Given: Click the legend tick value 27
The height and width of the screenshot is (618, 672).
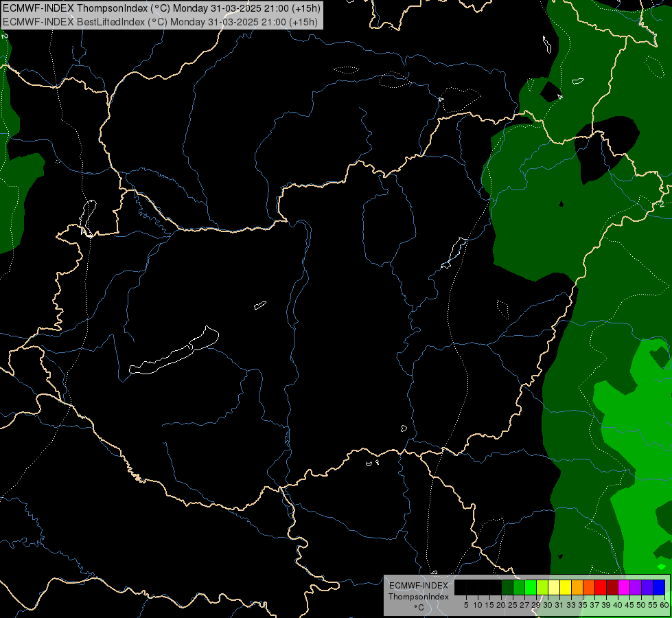Looking at the screenshot, I should tap(524, 605).
